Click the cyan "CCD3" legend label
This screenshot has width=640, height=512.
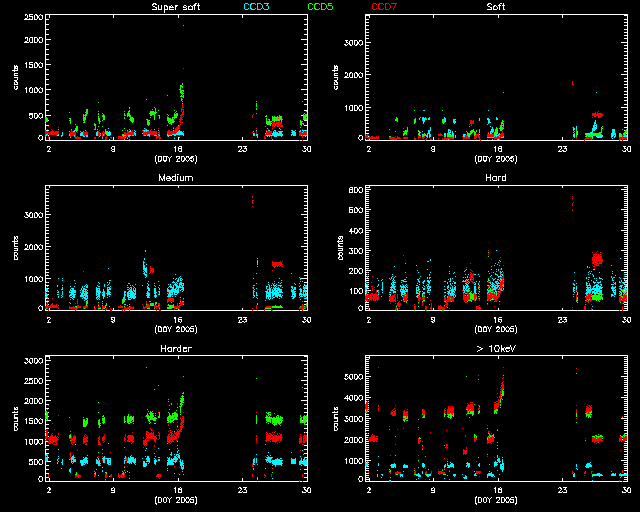[x=256, y=7]
